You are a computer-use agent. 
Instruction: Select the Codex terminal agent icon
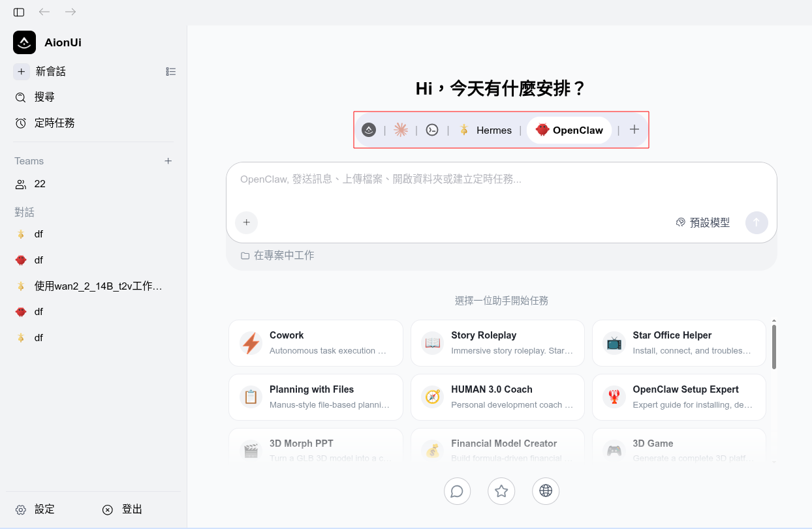tap(432, 130)
